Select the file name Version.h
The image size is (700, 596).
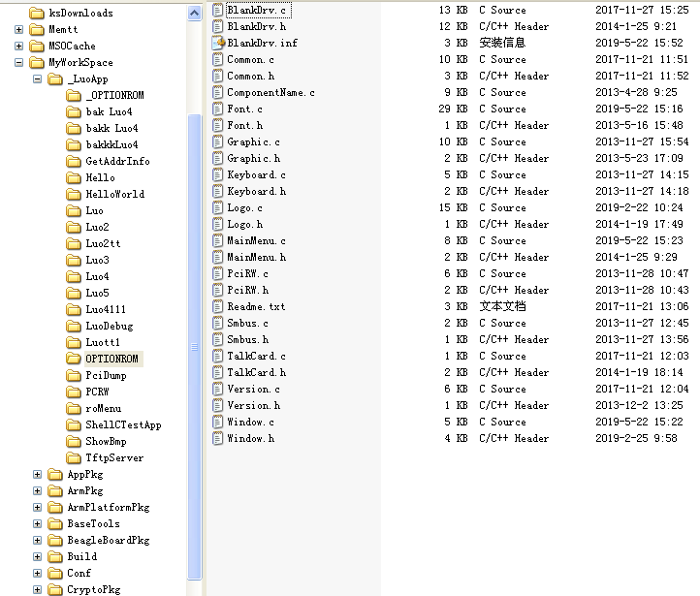(254, 405)
